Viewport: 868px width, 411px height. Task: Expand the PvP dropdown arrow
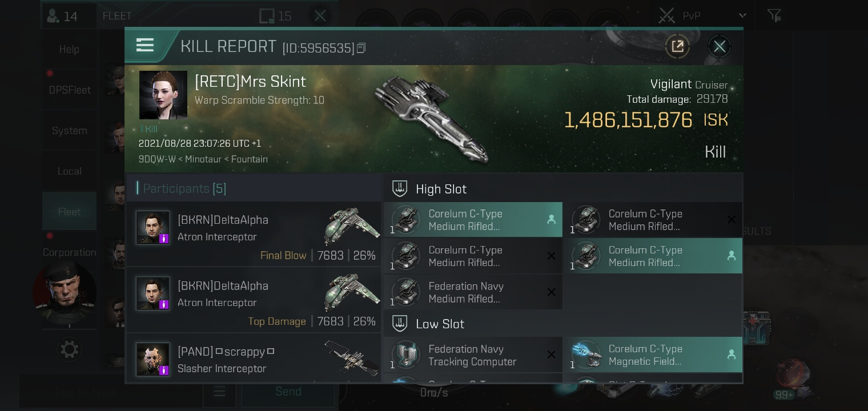tap(742, 15)
